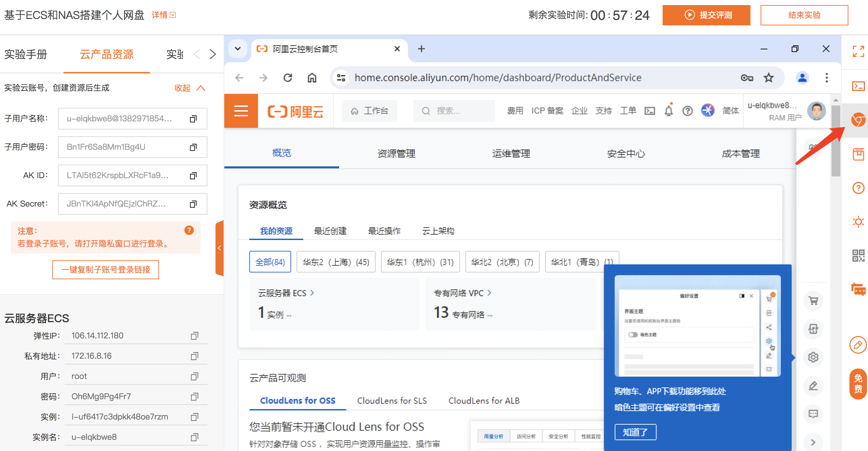Toggle the brightness theme icon in right sidebar

coord(858,222)
